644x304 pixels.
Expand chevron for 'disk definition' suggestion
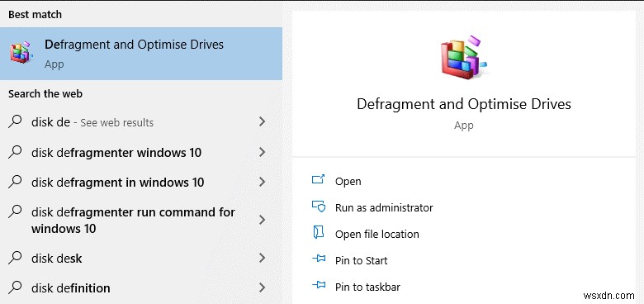tap(262, 287)
